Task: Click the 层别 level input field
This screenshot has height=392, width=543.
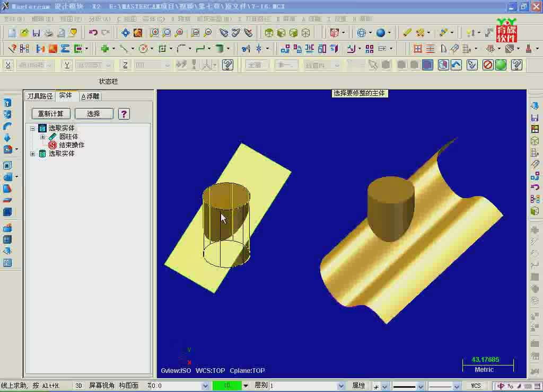Action: (x=303, y=386)
